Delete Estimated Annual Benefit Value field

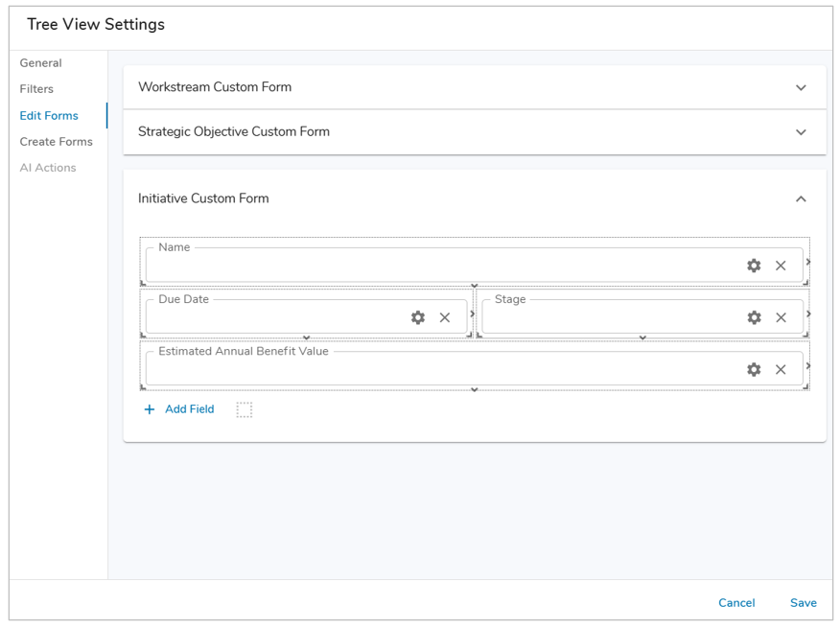781,369
